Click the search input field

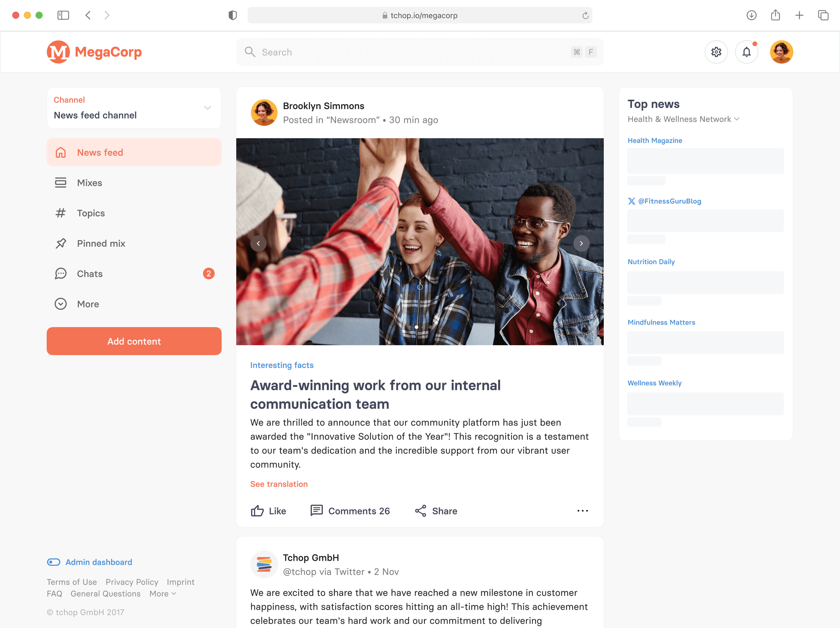pyautogui.click(x=420, y=52)
